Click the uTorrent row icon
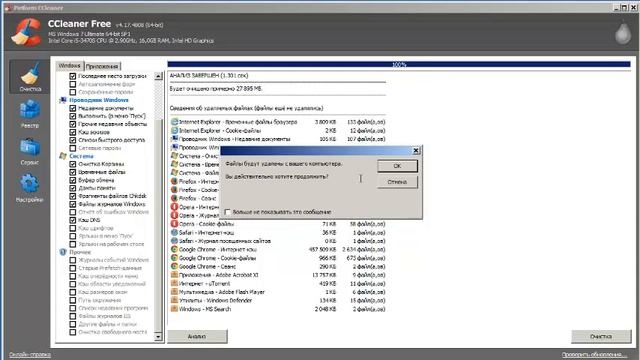Viewport: 640px width, 360px height. point(174,283)
